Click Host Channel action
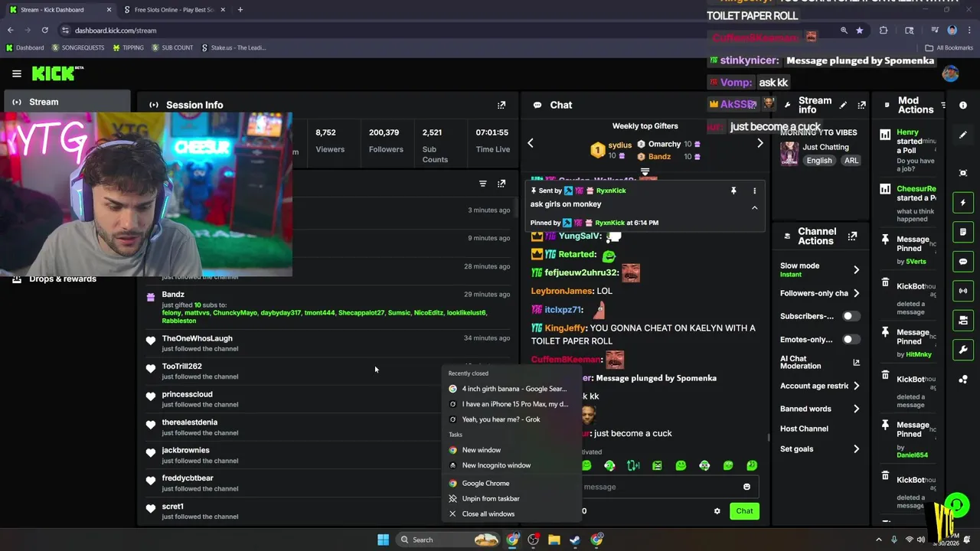 click(804, 429)
